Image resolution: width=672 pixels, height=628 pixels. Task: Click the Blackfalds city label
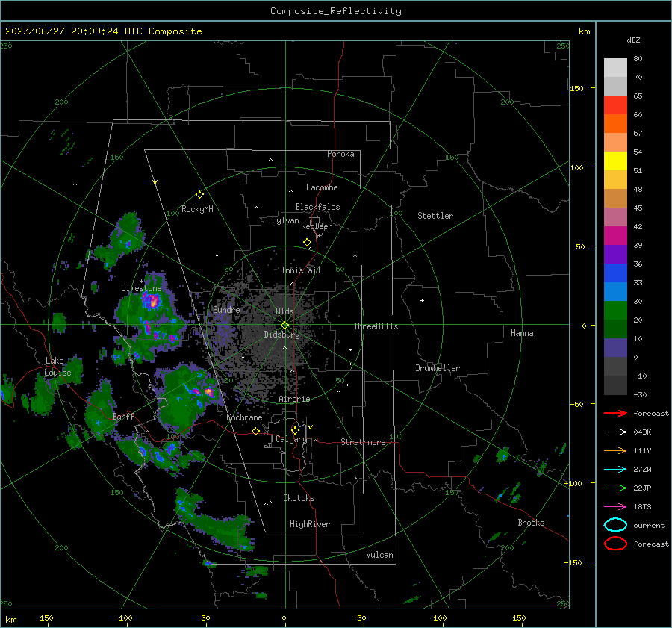[317, 207]
